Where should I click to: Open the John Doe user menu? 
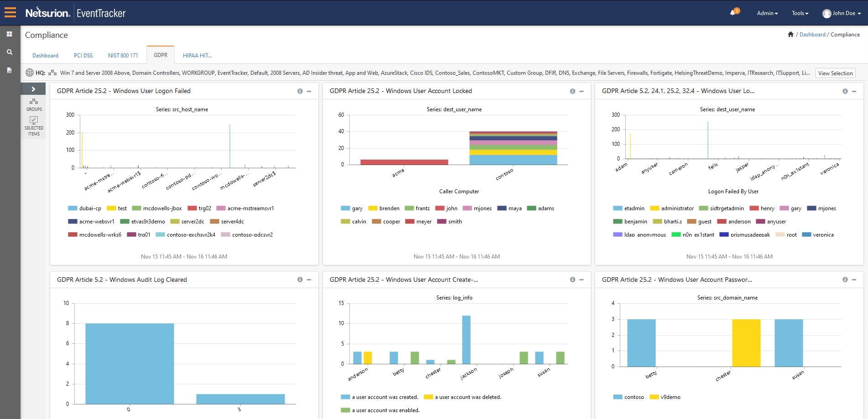point(842,13)
